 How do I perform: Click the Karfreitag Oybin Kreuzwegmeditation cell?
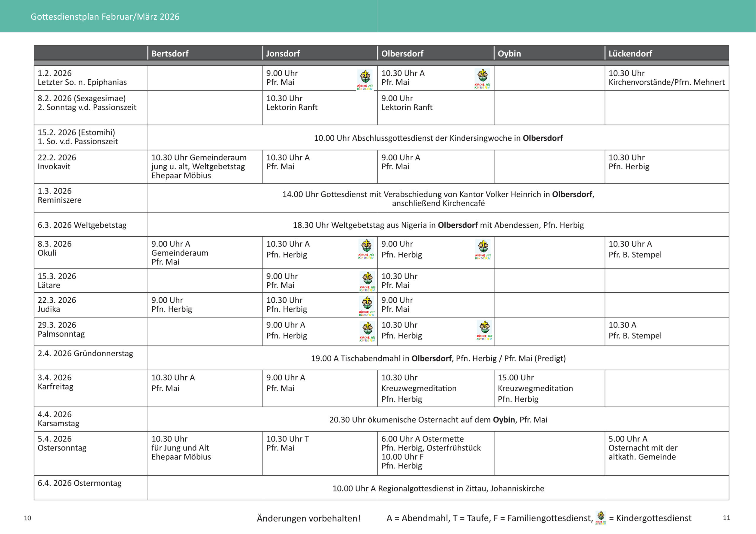535,388
